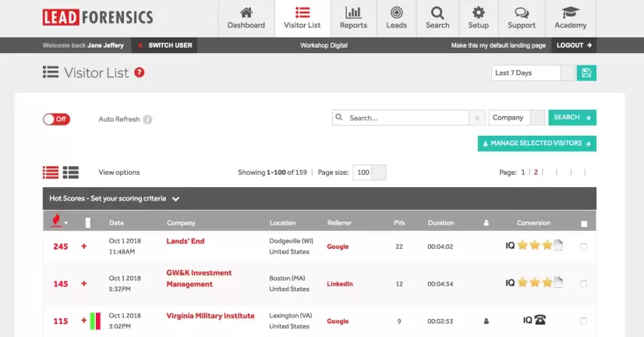Sort by the Conversion column header
644x337 pixels.
pos(533,223)
